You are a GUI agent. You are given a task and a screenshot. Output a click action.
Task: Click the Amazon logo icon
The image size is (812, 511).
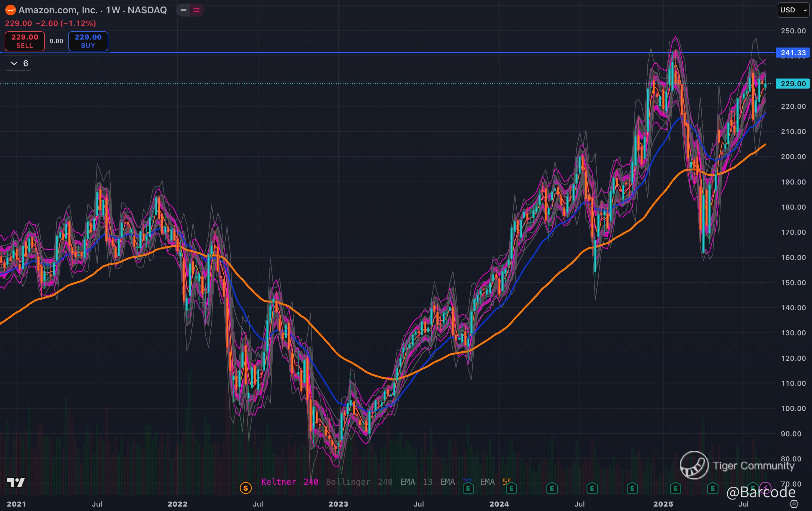click(10, 10)
